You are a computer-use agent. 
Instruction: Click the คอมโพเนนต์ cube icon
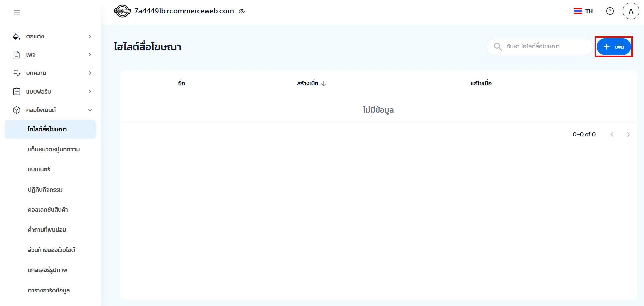click(x=17, y=110)
